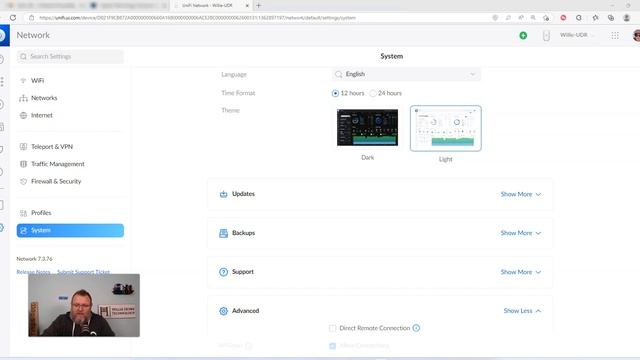Click the Backups section disk icon
The image size is (640, 360).
pos(223,233)
